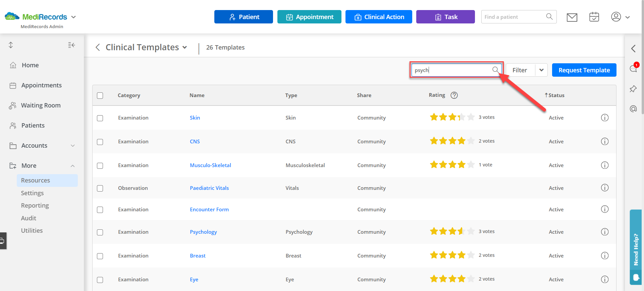Open Appointments in sidebar
The width and height of the screenshot is (644, 291).
coord(42,85)
